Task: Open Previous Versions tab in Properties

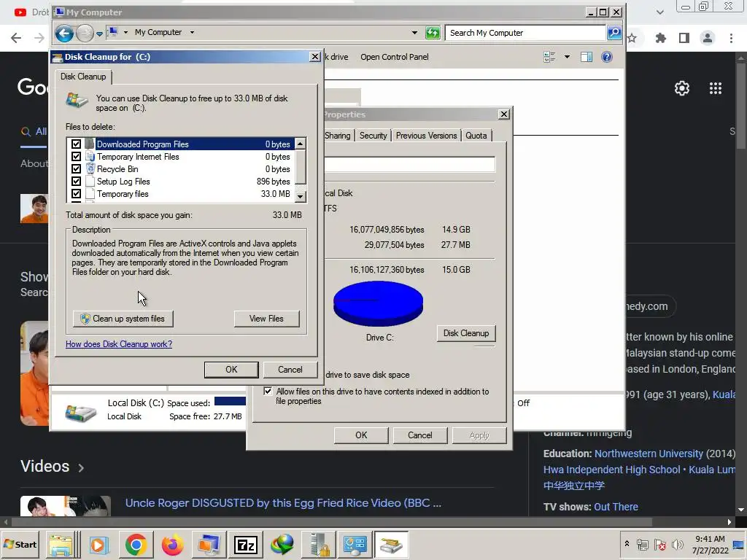Action: tap(426, 136)
